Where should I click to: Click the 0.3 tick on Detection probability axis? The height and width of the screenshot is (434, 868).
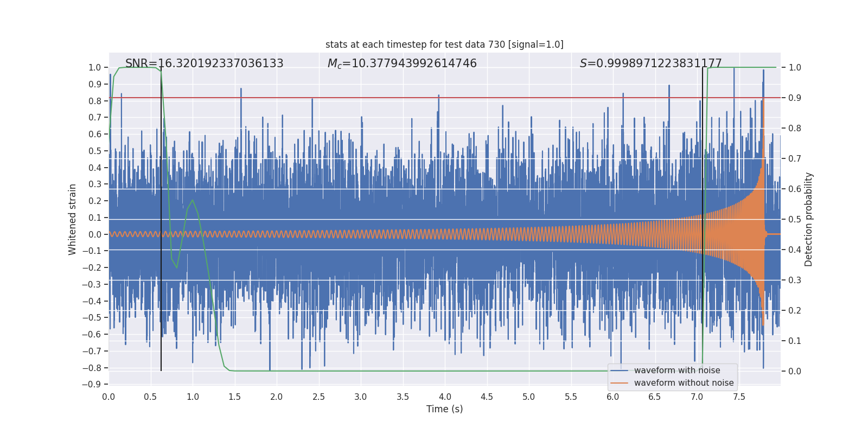(x=795, y=280)
